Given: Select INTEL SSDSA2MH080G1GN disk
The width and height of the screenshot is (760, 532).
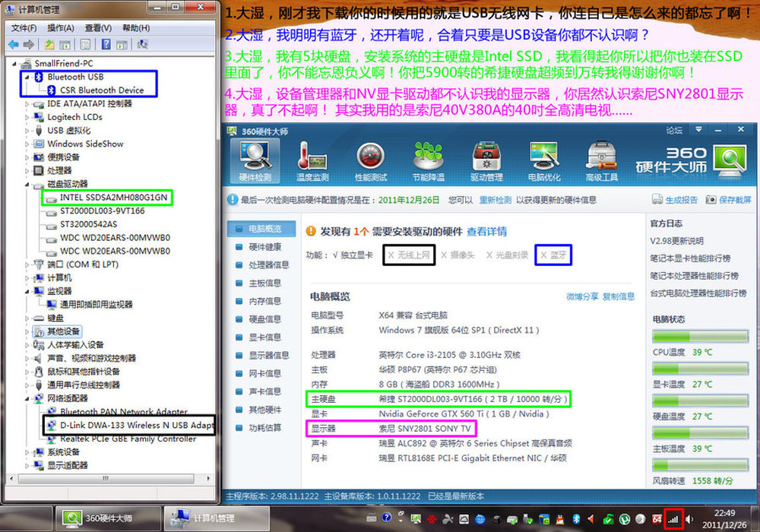Looking at the screenshot, I should [x=113, y=198].
